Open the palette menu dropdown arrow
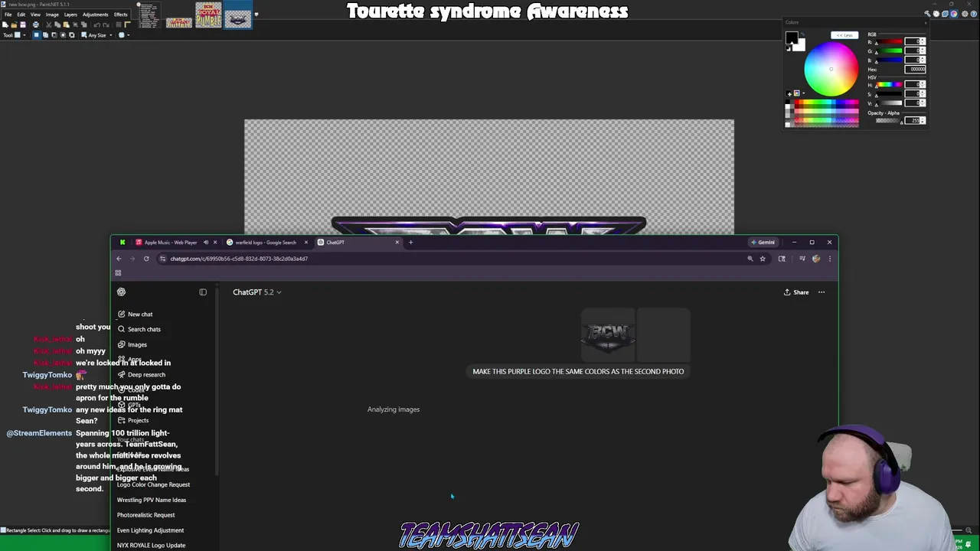The height and width of the screenshot is (551, 980). 803,93
